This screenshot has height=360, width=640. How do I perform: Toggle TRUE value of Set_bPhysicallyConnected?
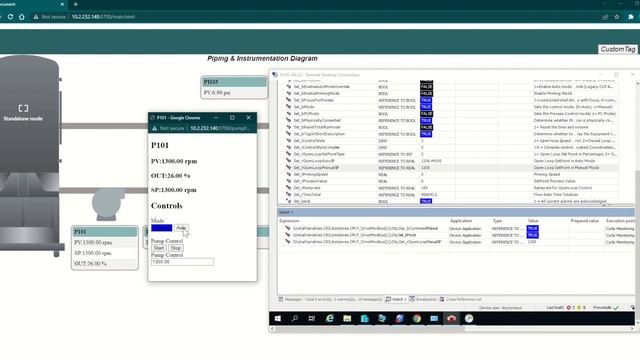coord(426,120)
